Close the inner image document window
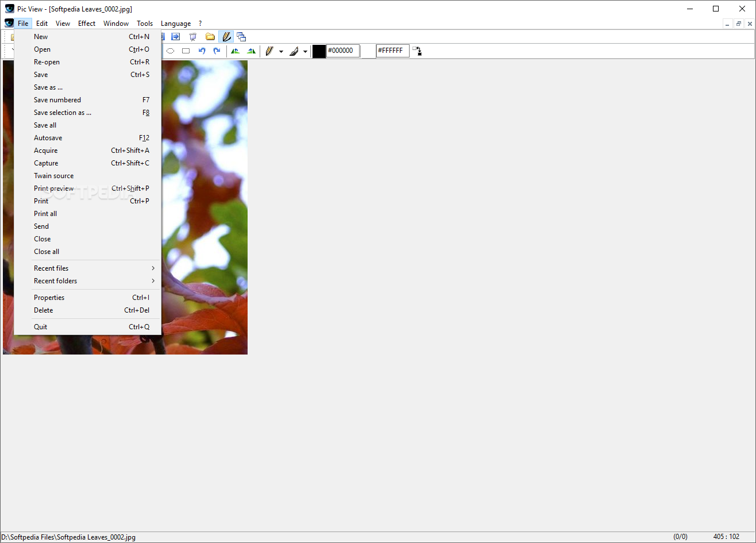The width and height of the screenshot is (756, 543). pos(750,24)
